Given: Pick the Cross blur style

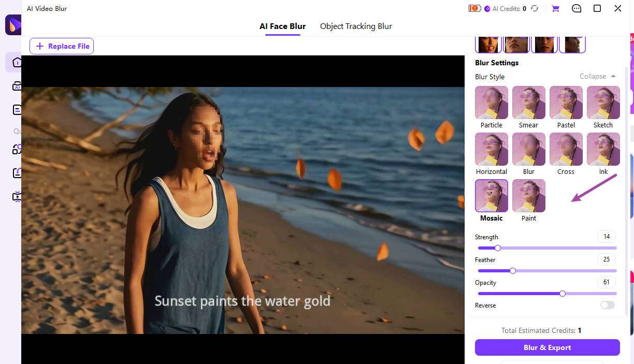Looking at the screenshot, I should click(x=566, y=149).
